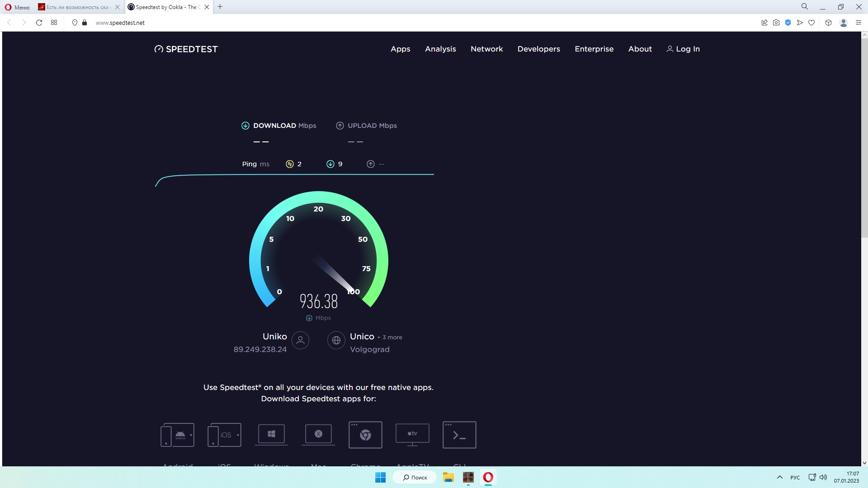
Task: Click the Ping ms measurement icon
Action: 289,164
